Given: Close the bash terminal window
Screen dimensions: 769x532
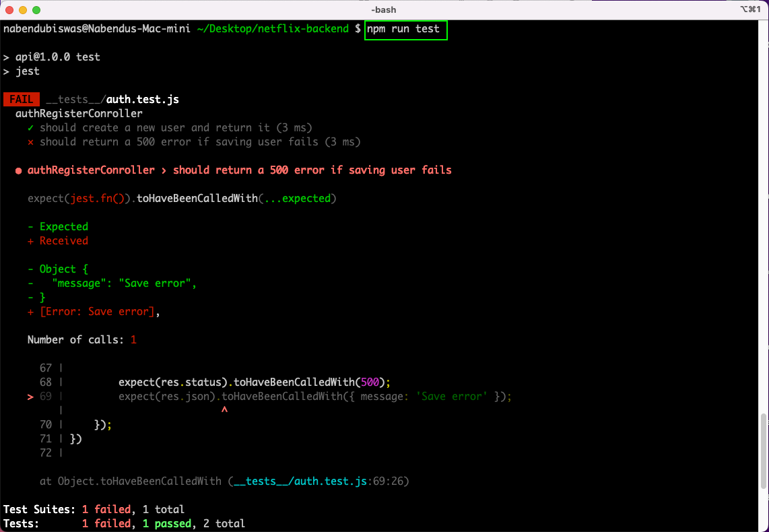Looking at the screenshot, I should point(9,10).
